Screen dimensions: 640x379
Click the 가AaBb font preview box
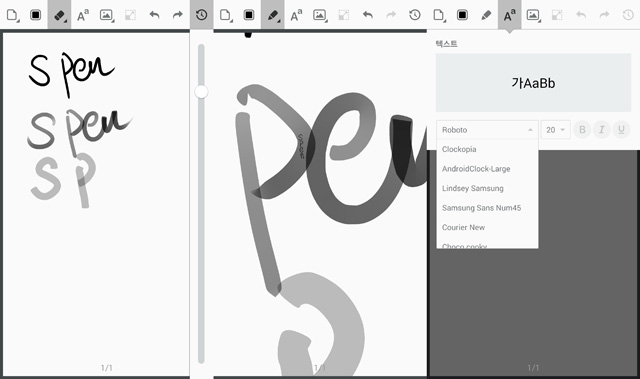(x=533, y=82)
